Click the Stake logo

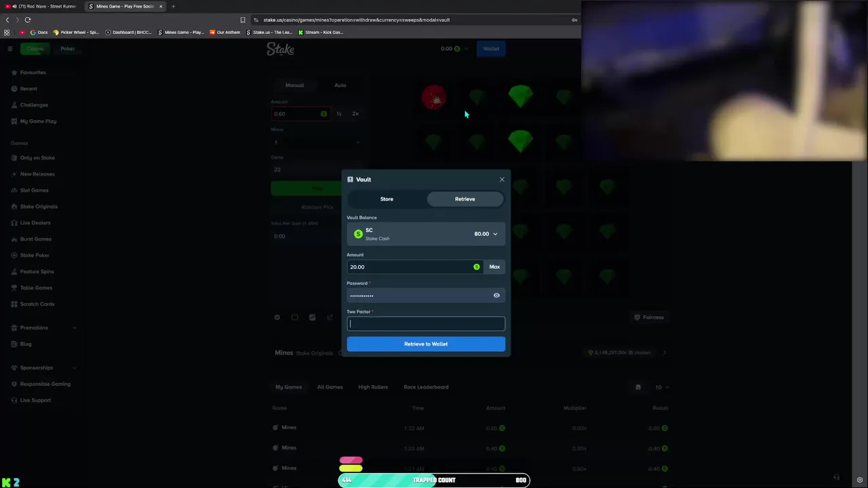(280, 49)
